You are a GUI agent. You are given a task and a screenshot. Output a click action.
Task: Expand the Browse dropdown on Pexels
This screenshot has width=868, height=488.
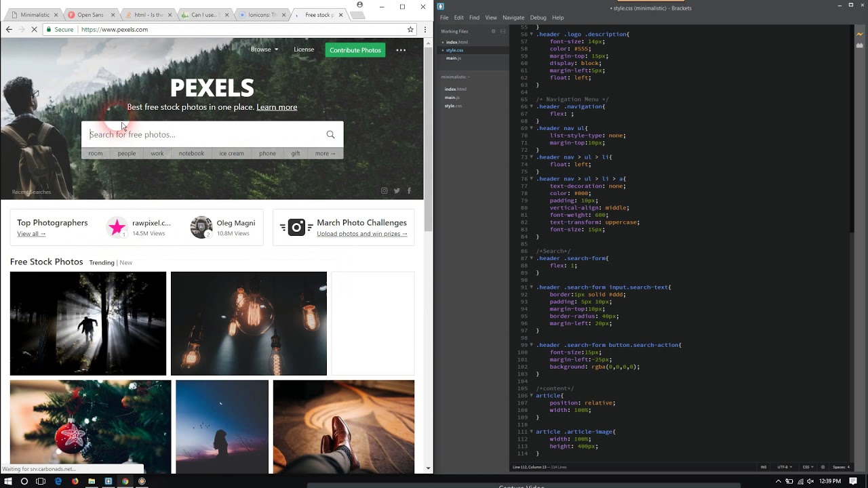pos(264,49)
